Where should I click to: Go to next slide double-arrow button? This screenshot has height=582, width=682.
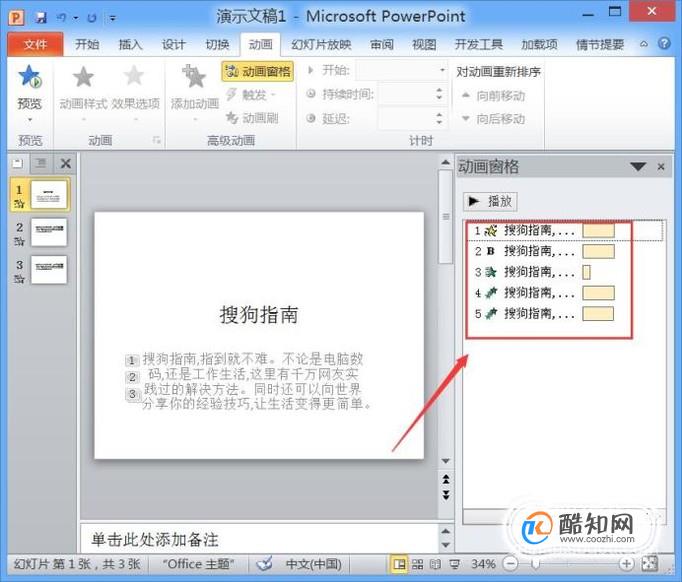(x=446, y=495)
